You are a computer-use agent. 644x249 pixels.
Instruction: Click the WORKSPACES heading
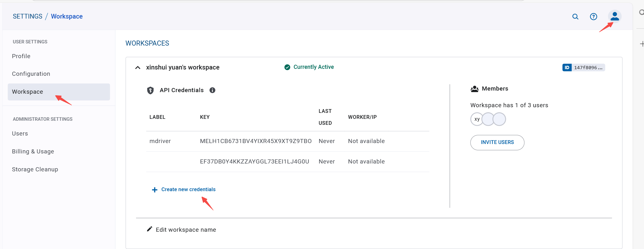147,43
